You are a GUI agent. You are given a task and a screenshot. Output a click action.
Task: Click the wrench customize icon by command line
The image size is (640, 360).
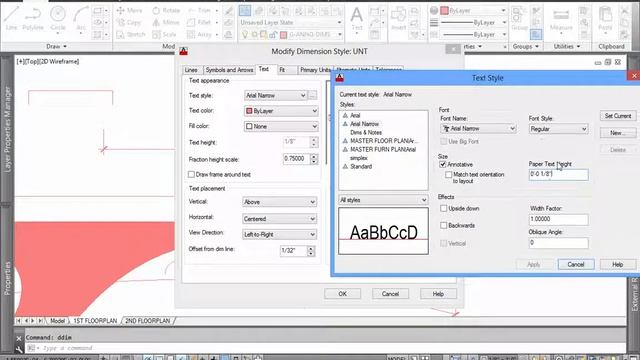point(19,348)
